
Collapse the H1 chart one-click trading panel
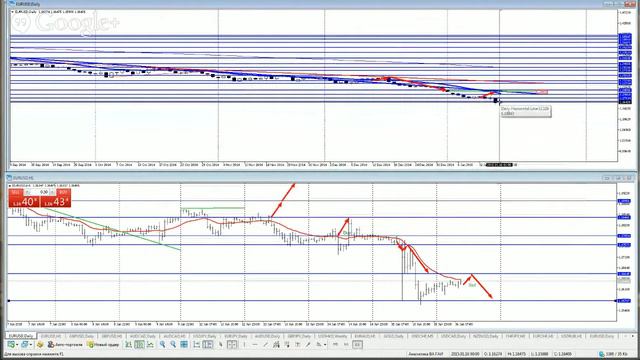[x=10, y=186]
